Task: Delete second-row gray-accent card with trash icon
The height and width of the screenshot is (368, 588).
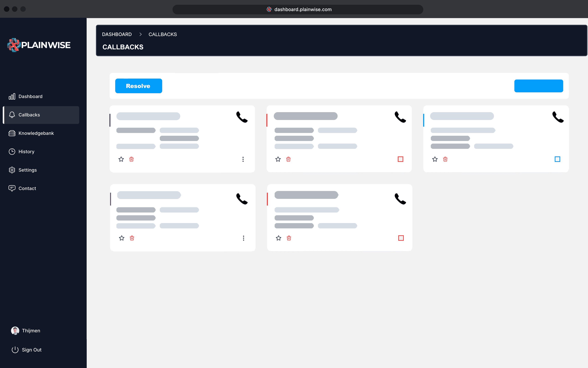Action: pos(132,238)
